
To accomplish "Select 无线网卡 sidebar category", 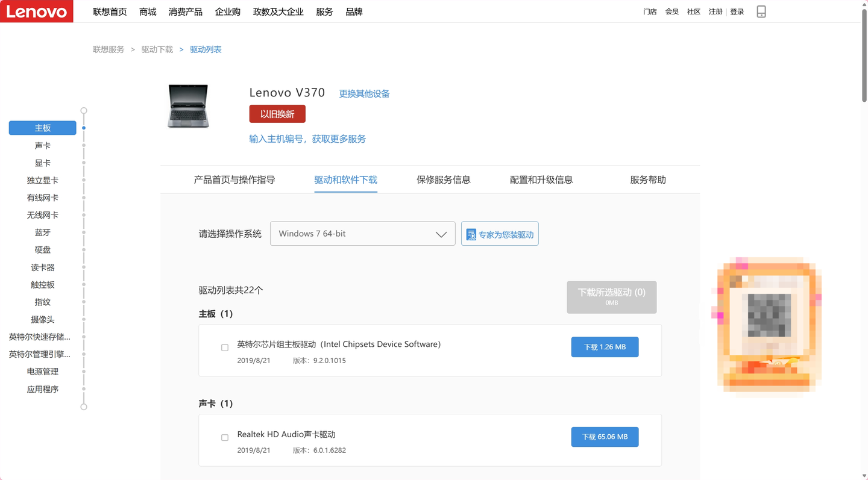I will click(x=43, y=215).
